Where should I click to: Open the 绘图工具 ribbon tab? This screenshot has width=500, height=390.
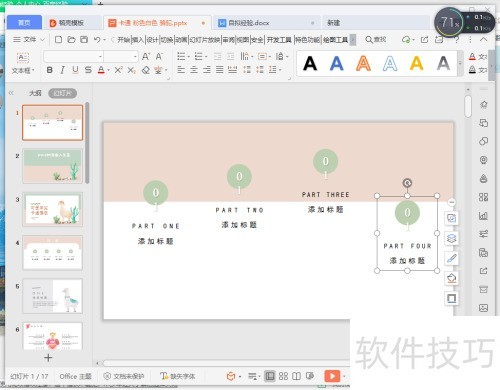point(335,40)
